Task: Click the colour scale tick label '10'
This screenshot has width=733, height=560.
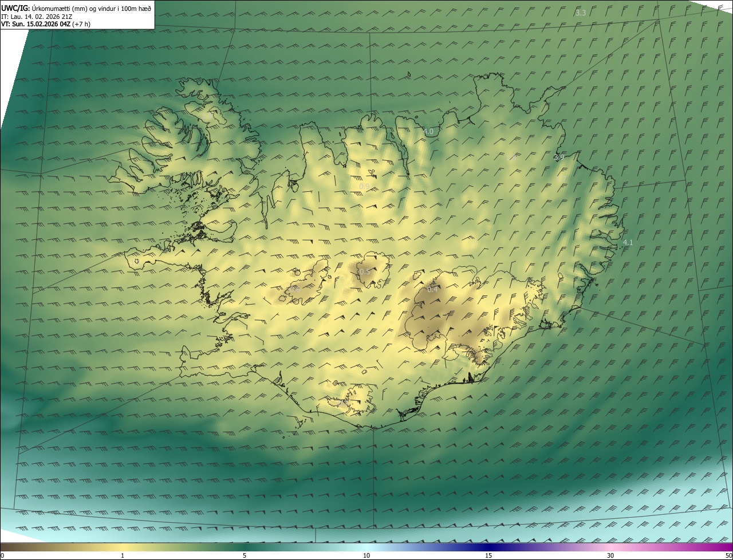Action: [x=366, y=555]
